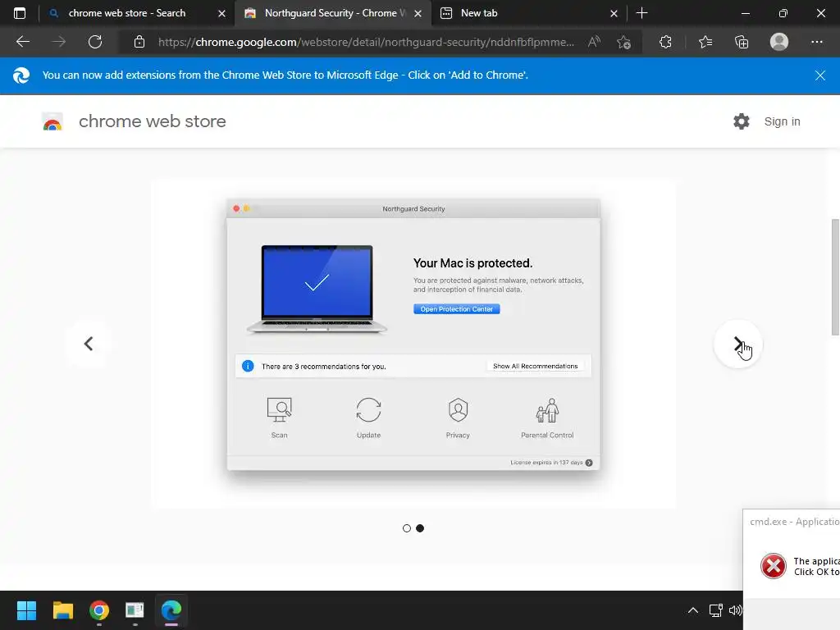Select the first carousel dot
This screenshot has width=840, height=630.
coord(407,528)
